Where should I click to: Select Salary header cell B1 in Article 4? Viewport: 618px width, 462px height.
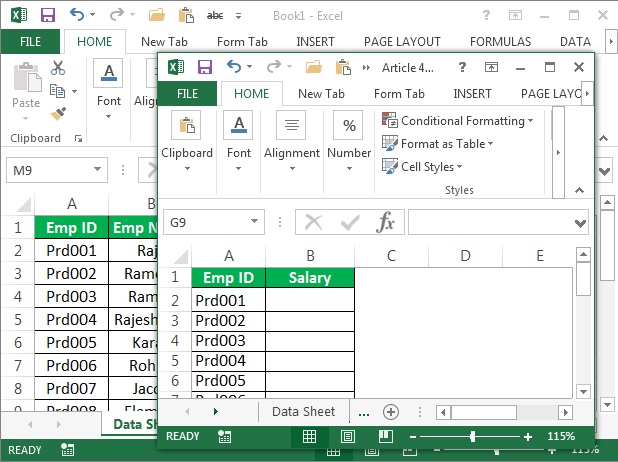pos(310,278)
